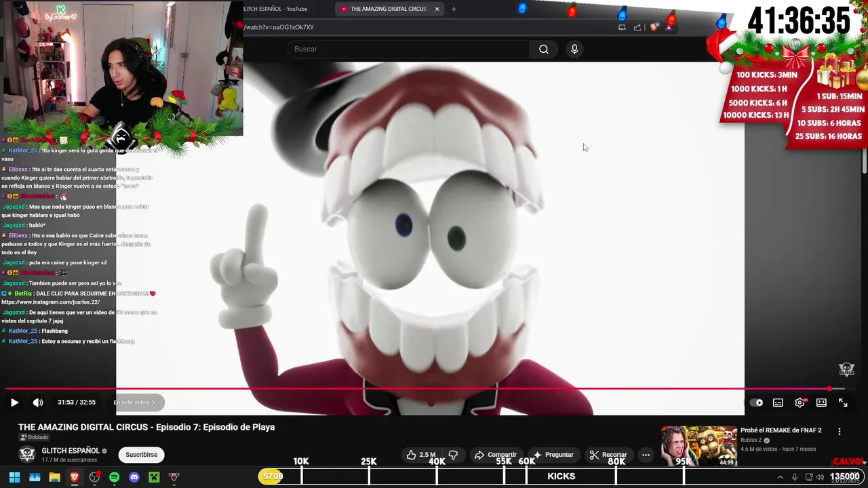Click the Preguntar button
This screenshot has height=488, width=868.
553,455
